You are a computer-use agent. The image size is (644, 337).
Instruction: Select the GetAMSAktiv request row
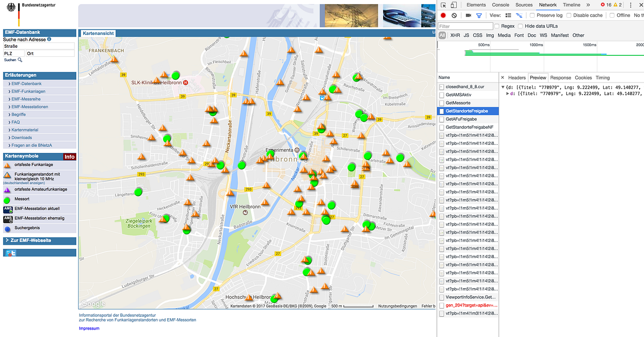[x=468, y=94]
